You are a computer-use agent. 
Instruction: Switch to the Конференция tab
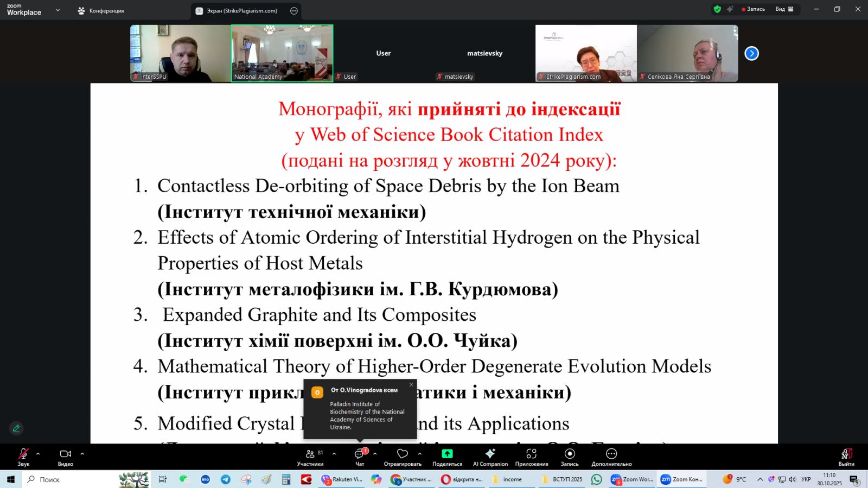tap(101, 11)
